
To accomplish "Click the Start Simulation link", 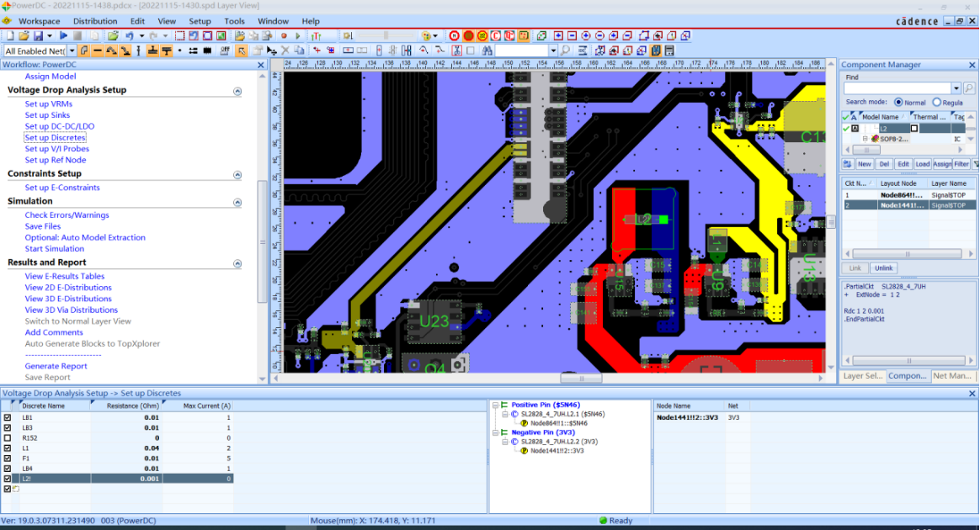I will point(55,248).
